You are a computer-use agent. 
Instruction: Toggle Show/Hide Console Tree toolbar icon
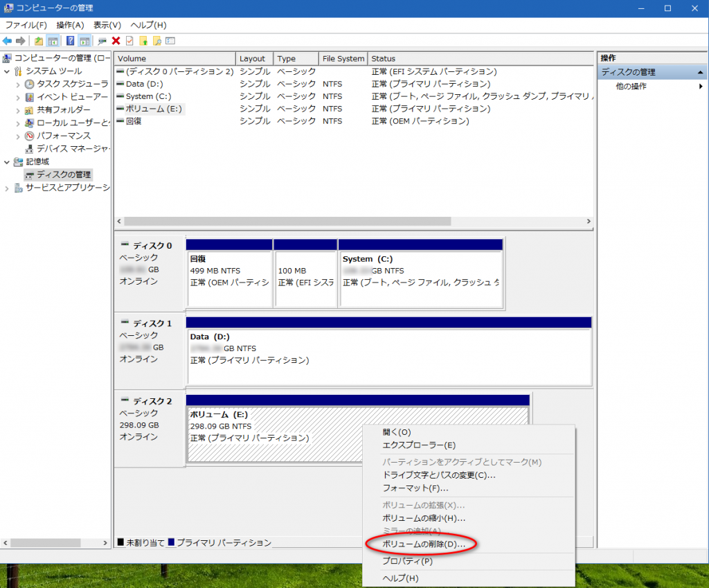click(x=52, y=41)
